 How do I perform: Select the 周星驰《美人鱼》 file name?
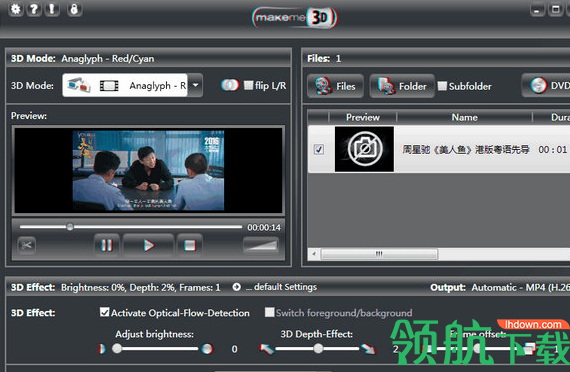tap(466, 149)
